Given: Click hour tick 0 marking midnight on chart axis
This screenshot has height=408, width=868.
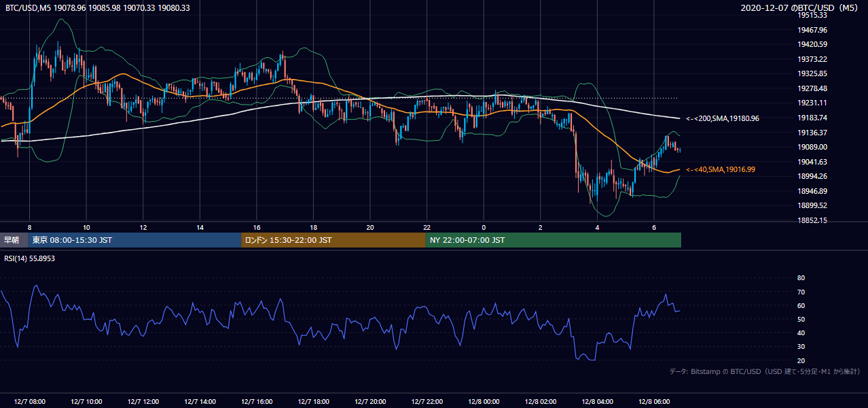Looking at the screenshot, I should [x=484, y=227].
